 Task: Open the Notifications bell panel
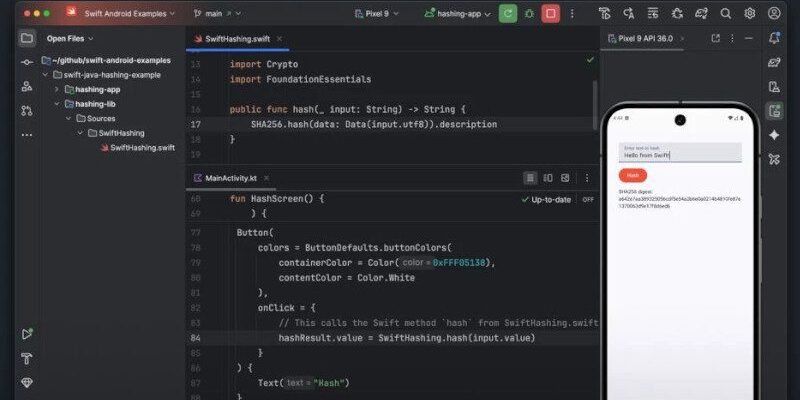click(x=774, y=38)
